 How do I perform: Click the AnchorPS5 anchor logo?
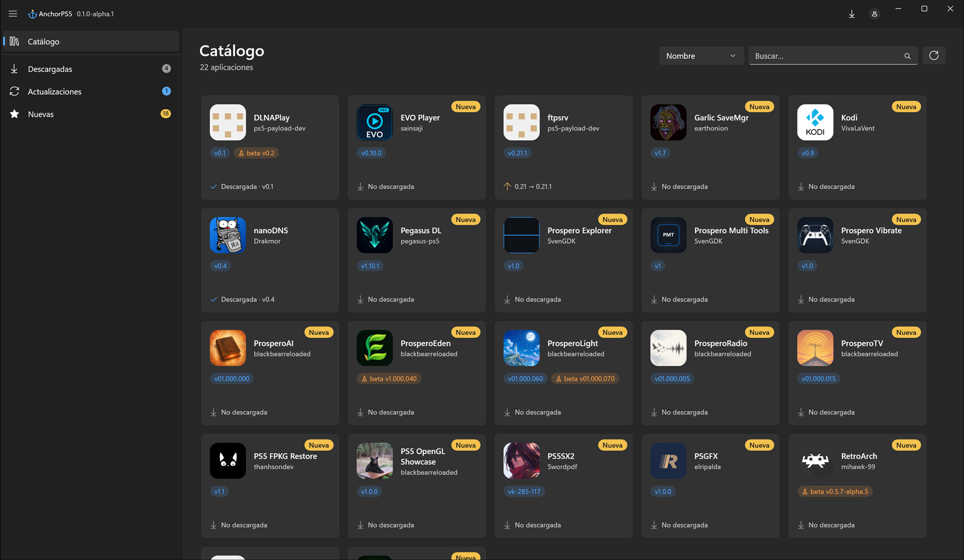(x=33, y=14)
